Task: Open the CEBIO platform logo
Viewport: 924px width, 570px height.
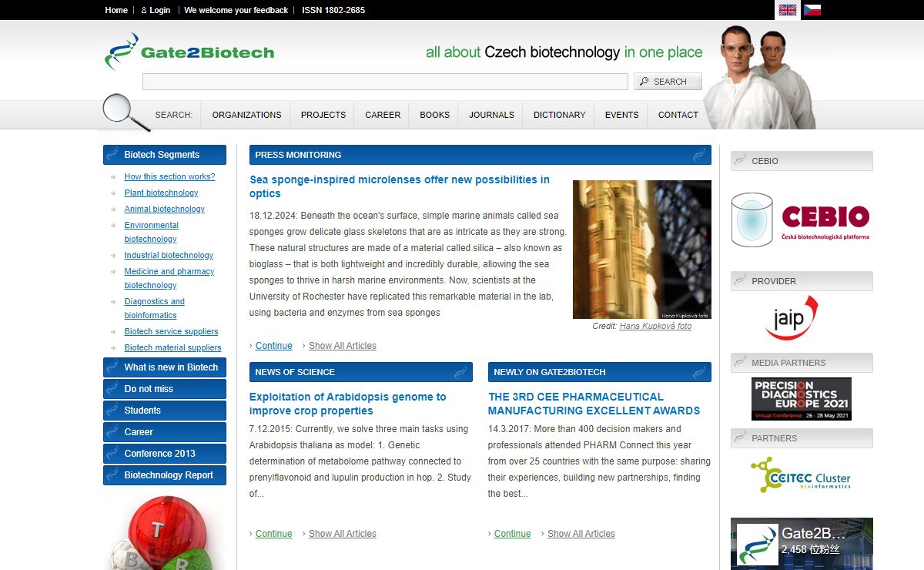Action: tap(801, 220)
